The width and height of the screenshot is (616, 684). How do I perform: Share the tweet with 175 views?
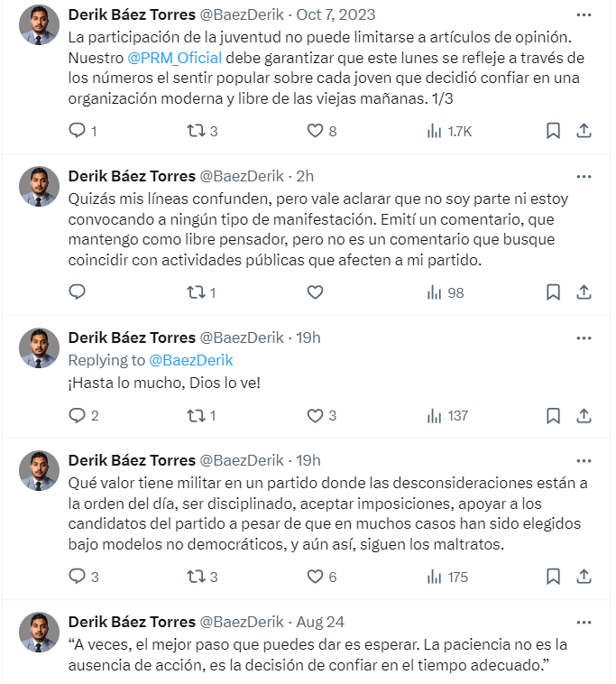(x=584, y=577)
